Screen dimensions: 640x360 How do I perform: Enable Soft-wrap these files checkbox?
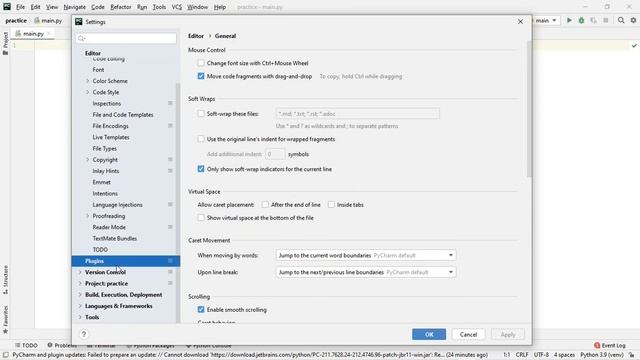coord(201,113)
